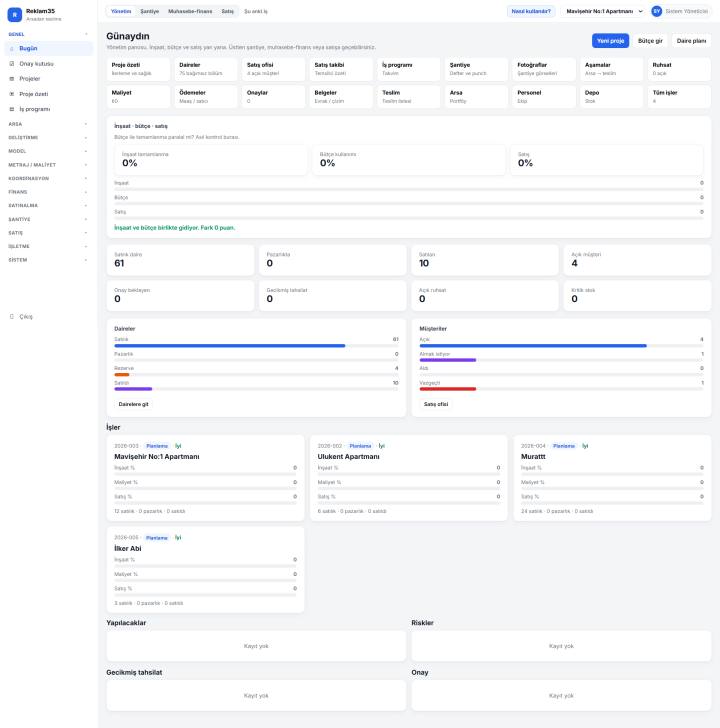Open the Şantiye shortcut card
This screenshot has width=720, height=728.
[476, 69]
